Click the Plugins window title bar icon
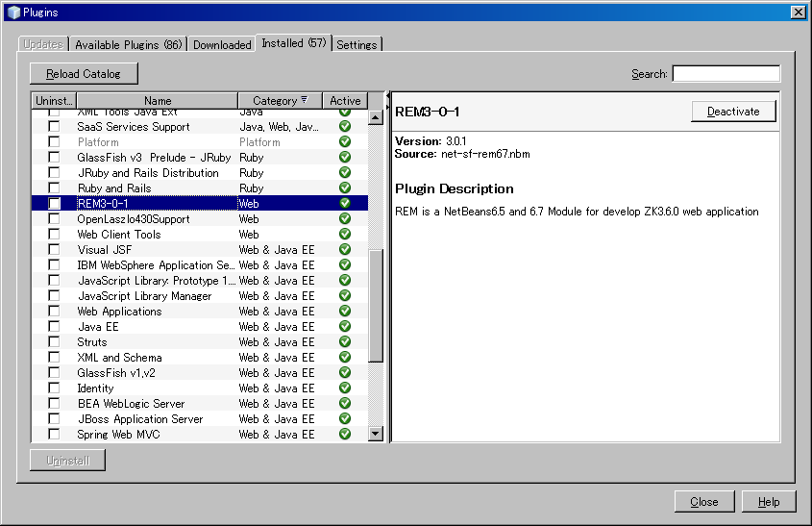The image size is (812, 526). pyautogui.click(x=13, y=13)
